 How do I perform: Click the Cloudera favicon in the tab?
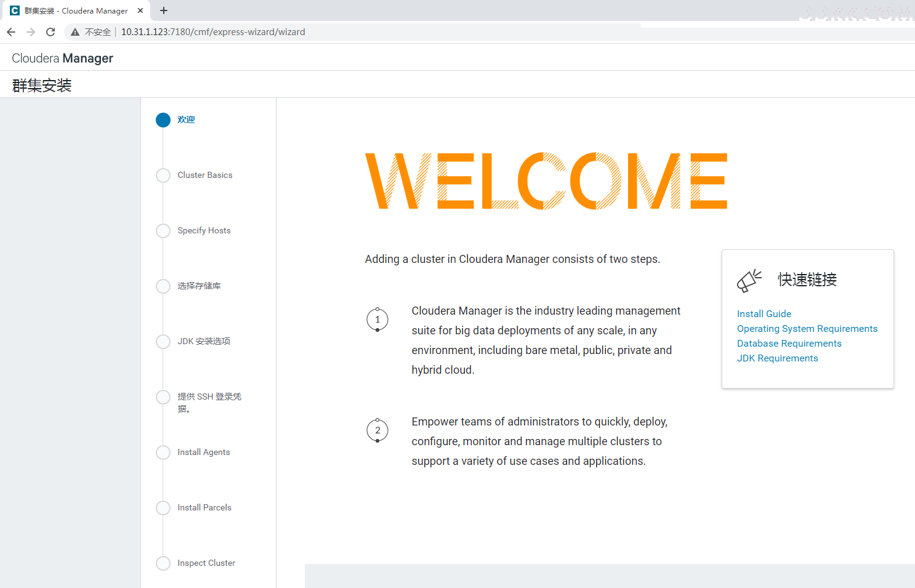pyautogui.click(x=15, y=10)
